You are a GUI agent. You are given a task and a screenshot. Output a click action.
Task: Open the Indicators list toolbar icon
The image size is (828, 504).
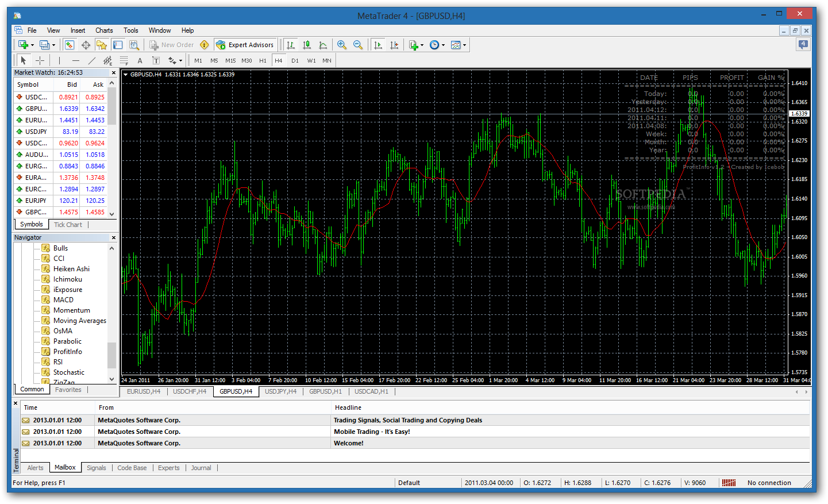coord(413,45)
